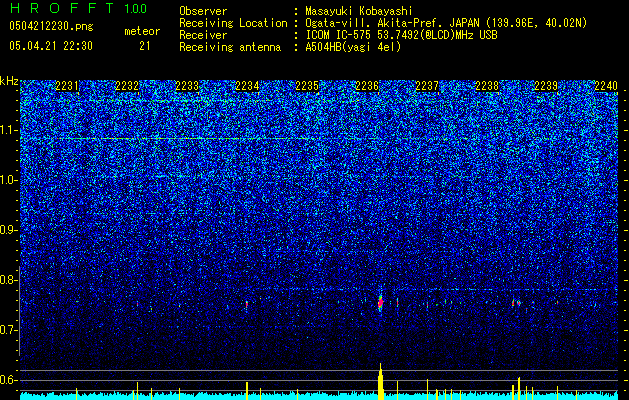Click the tallest yellow intensity peak after 2236
This screenshot has width=629, height=400.
click(x=381, y=381)
